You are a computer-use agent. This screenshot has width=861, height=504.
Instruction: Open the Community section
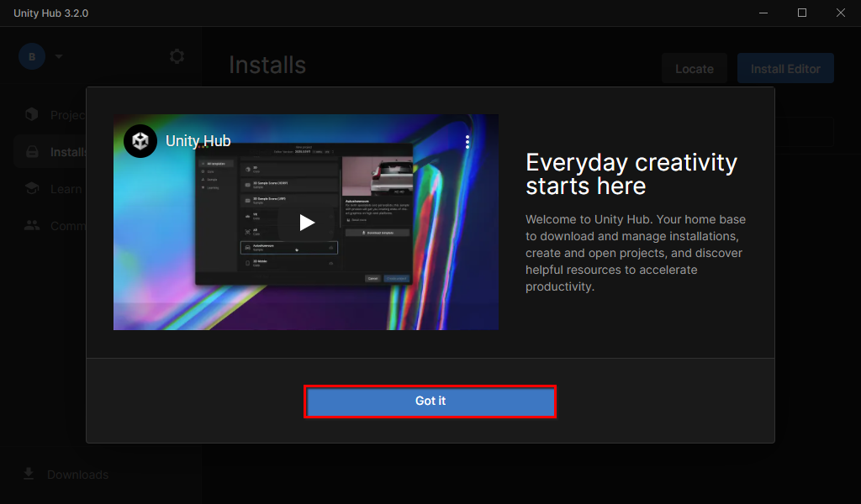click(50, 226)
